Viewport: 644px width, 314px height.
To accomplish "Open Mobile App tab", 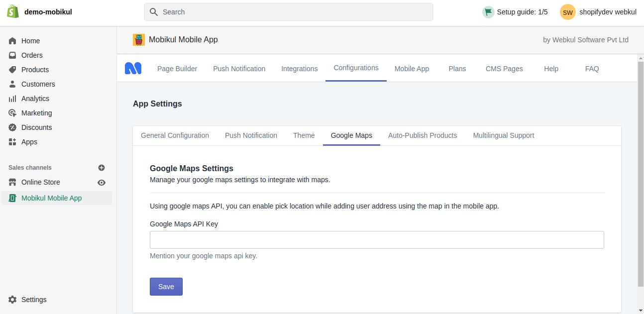I will click(x=412, y=69).
